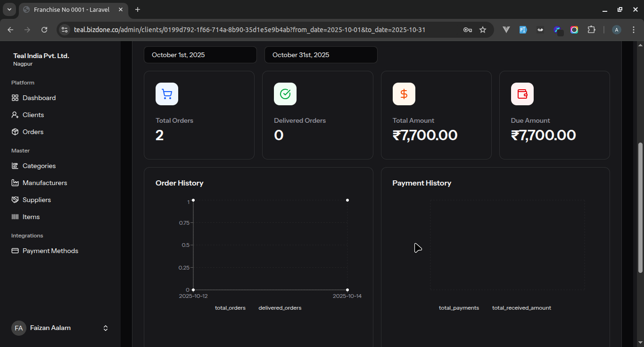Open the October 1st, 2025 date picker

pyautogui.click(x=200, y=55)
